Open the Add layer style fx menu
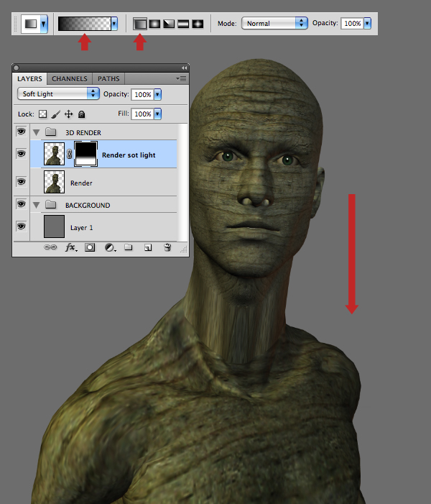Viewport: 431px width, 504px height. click(71, 247)
